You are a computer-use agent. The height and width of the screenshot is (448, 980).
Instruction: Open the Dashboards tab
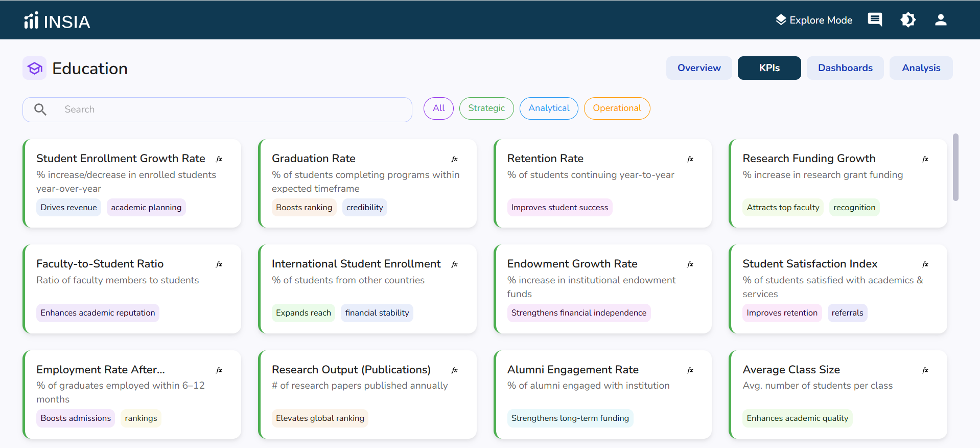[845, 68]
